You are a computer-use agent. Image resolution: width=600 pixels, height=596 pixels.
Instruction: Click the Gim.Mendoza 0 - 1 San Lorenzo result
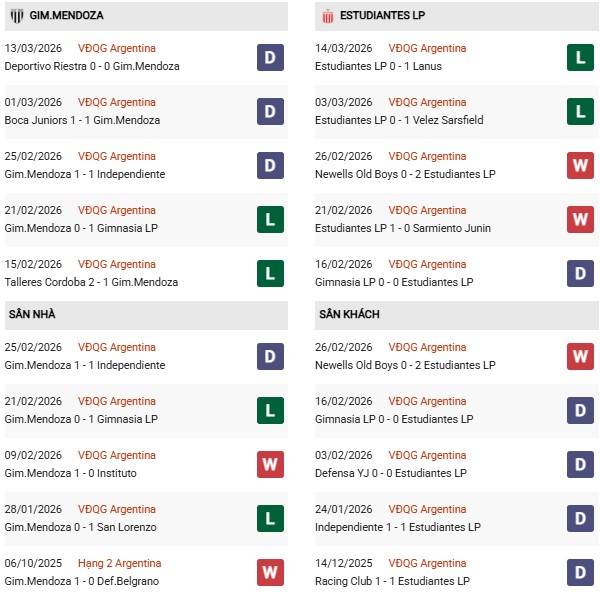[x=81, y=527]
